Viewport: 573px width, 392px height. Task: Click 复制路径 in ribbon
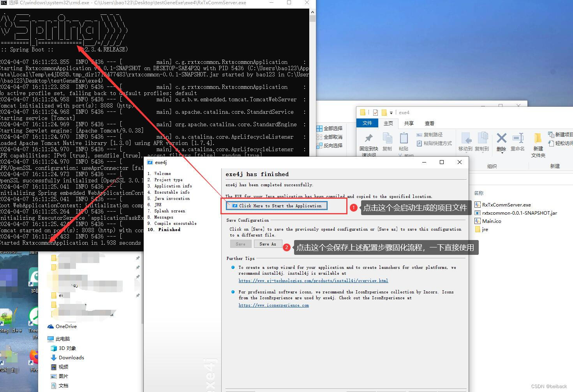click(429, 135)
